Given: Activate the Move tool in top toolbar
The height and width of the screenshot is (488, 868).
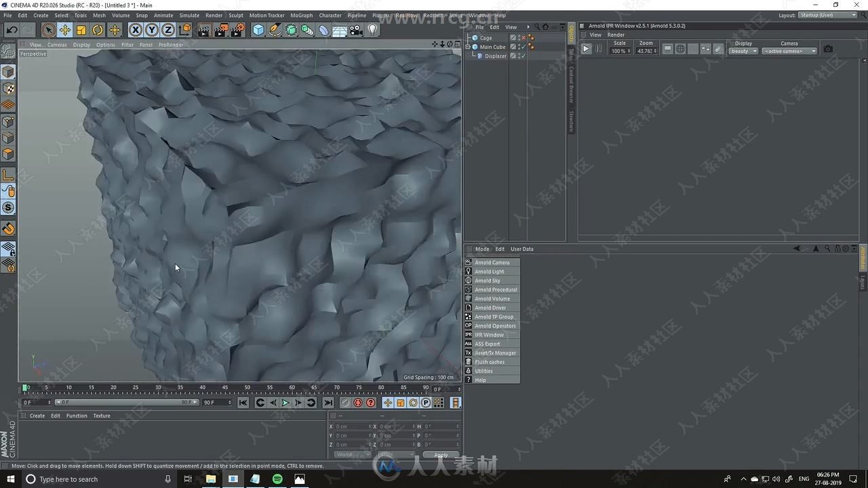Looking at the screenshot, I should (x=65, y=30).
